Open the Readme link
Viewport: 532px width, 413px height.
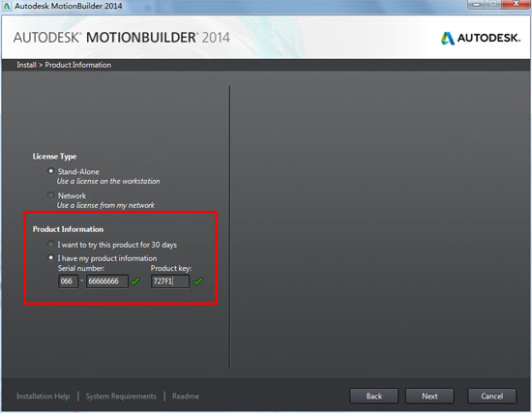tap(186, 396)
